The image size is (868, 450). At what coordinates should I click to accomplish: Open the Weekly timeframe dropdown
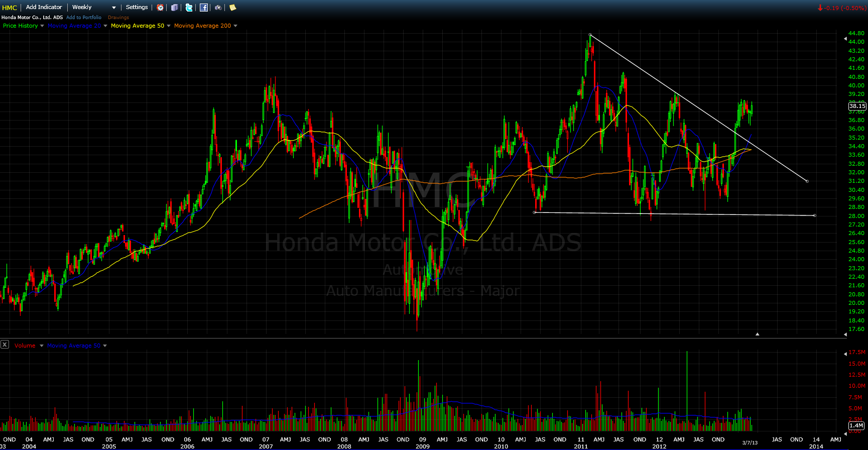pos(94,8)
